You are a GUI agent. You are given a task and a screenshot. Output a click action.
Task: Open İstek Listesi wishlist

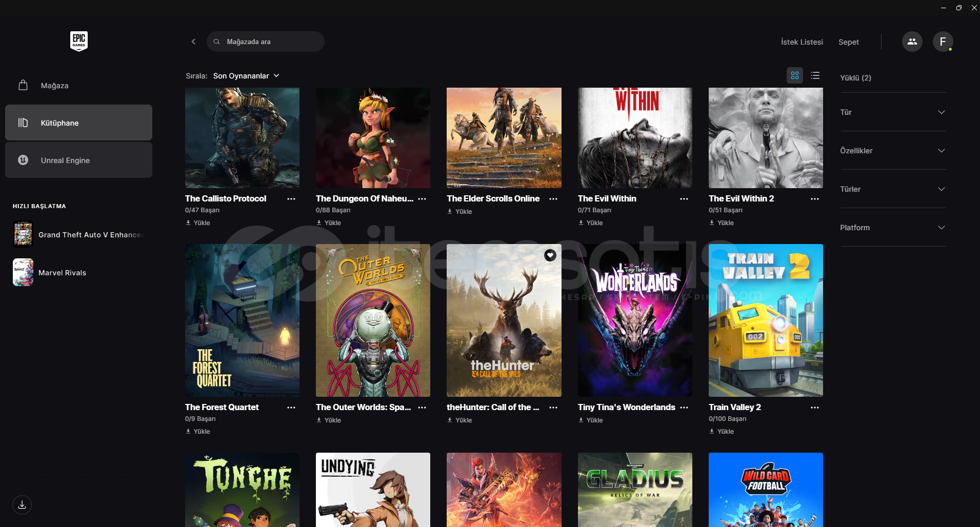point(802,42)
